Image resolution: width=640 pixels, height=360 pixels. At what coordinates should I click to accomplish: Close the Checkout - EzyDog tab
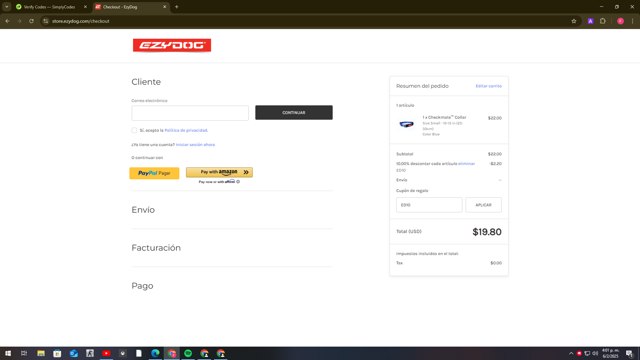tap(164, 7)
